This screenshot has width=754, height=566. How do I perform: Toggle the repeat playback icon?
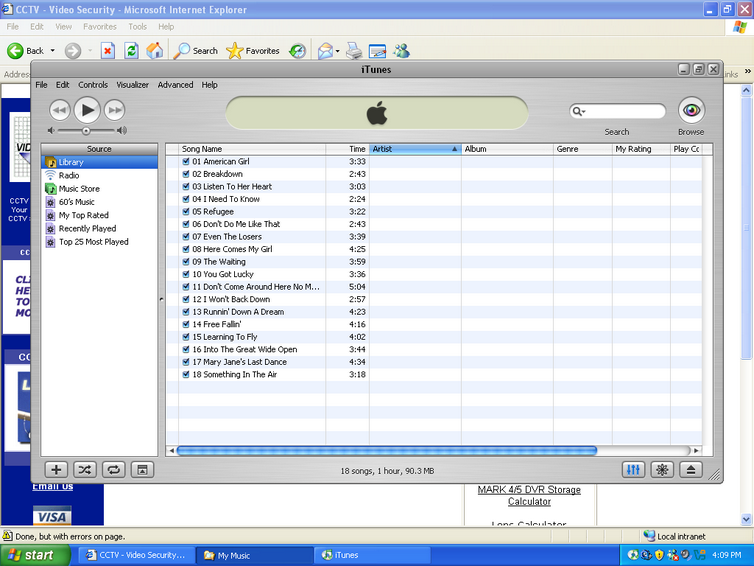pos(113,469)
